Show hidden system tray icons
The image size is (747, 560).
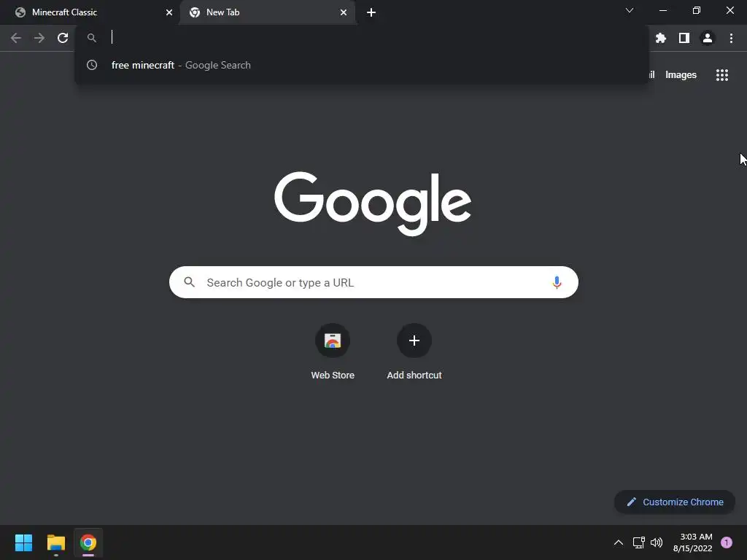click(619, 542)
